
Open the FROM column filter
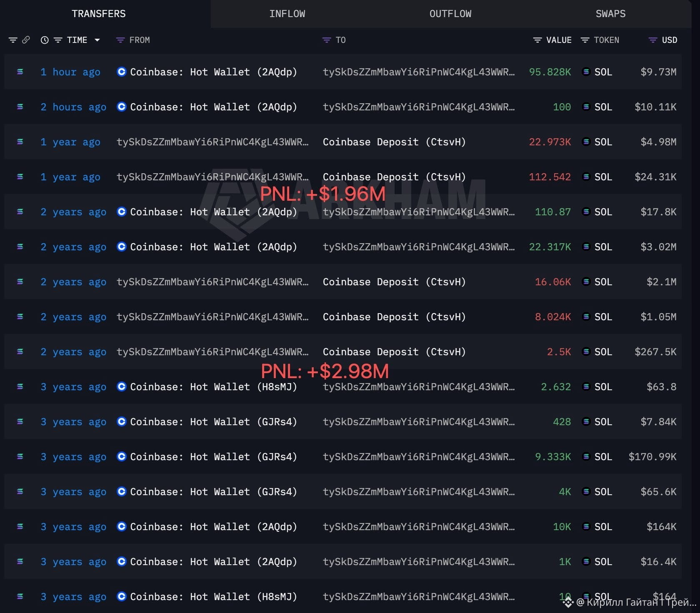(x=120, y=40)
